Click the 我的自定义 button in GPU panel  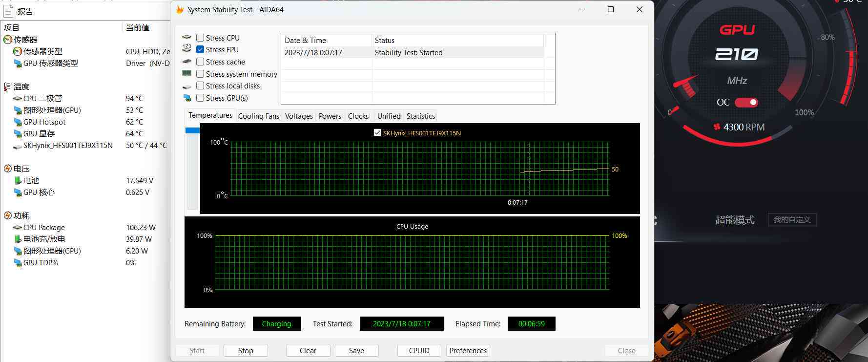click(792, 220)
